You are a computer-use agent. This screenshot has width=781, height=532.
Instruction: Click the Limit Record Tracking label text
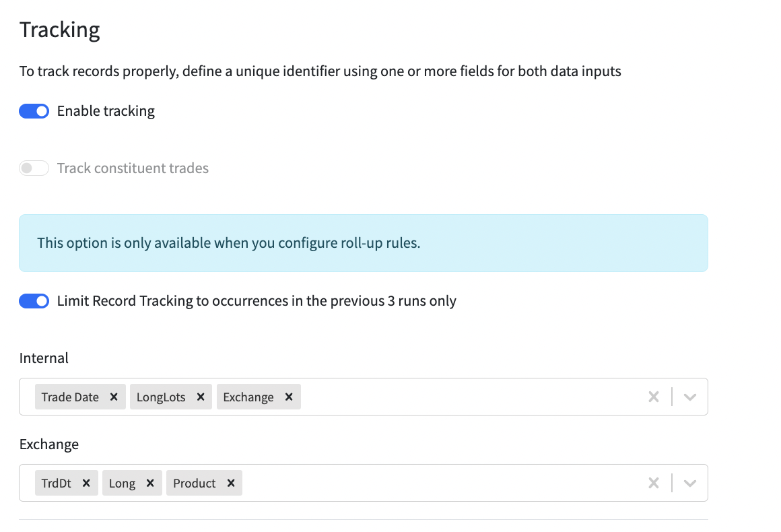coord(257,302)
